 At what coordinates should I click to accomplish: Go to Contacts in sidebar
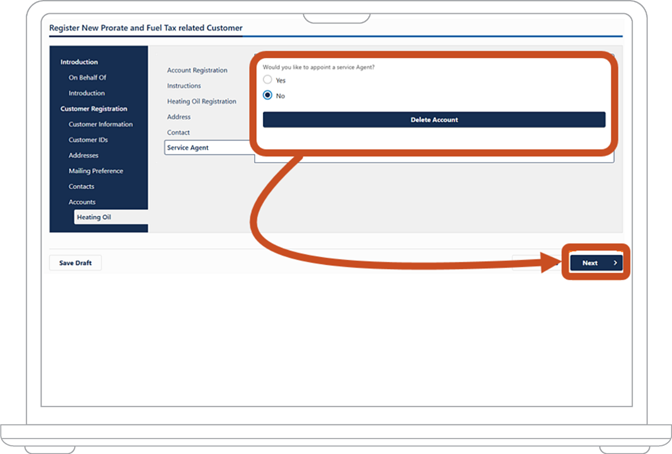[x=81, y=186]
